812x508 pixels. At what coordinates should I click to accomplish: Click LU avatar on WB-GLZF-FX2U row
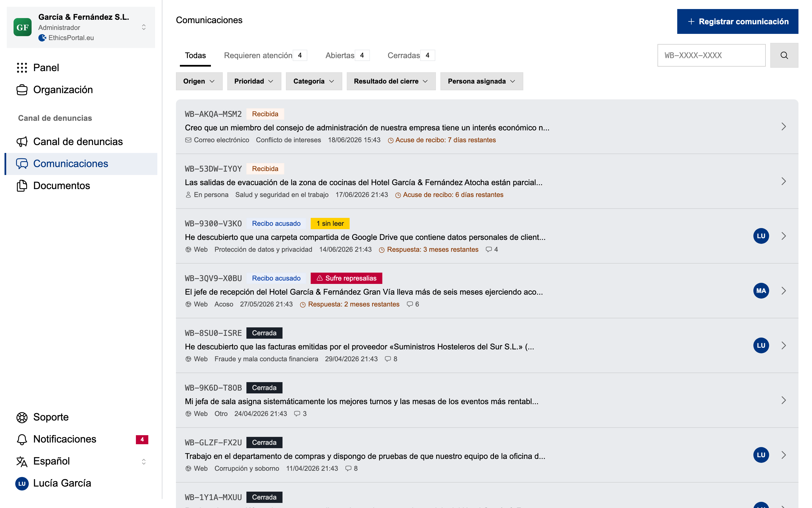[761, 455]
